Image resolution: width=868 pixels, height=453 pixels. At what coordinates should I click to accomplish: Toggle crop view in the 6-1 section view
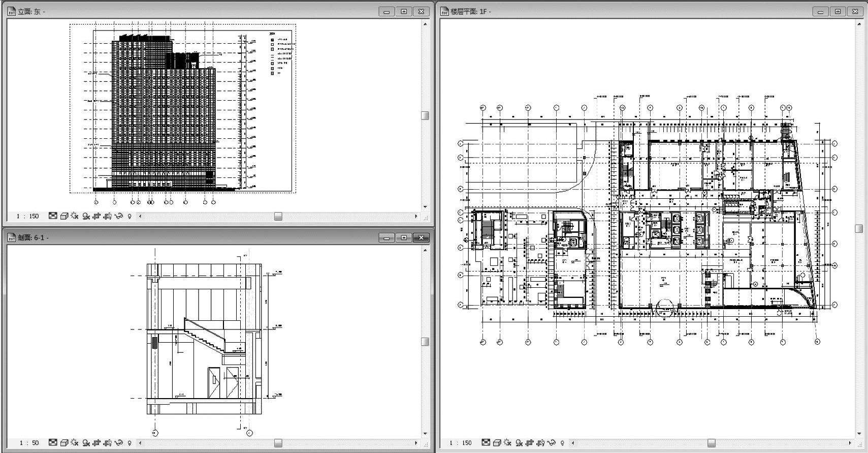point(97,443)
